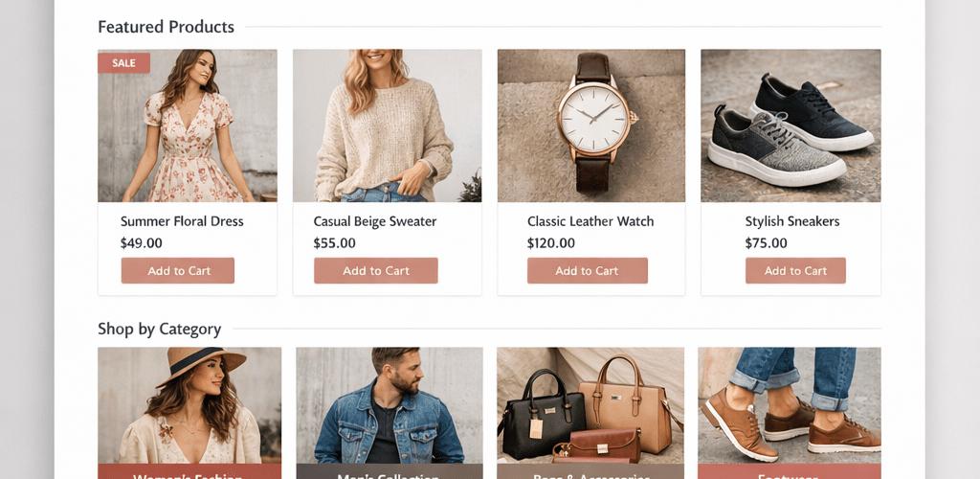Image resolution: width=980 pixels, height=479 pixels.
Task: Add Stylish Sneakers to cart
Action: coord(795,271)
